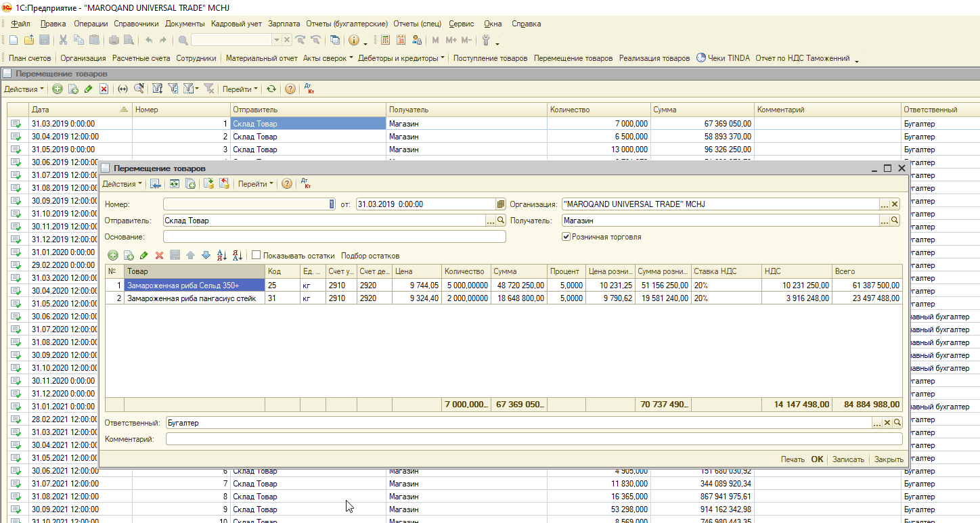Open the Документы menu
Viewport: 980px width, 523px height.
coord(185,24)
